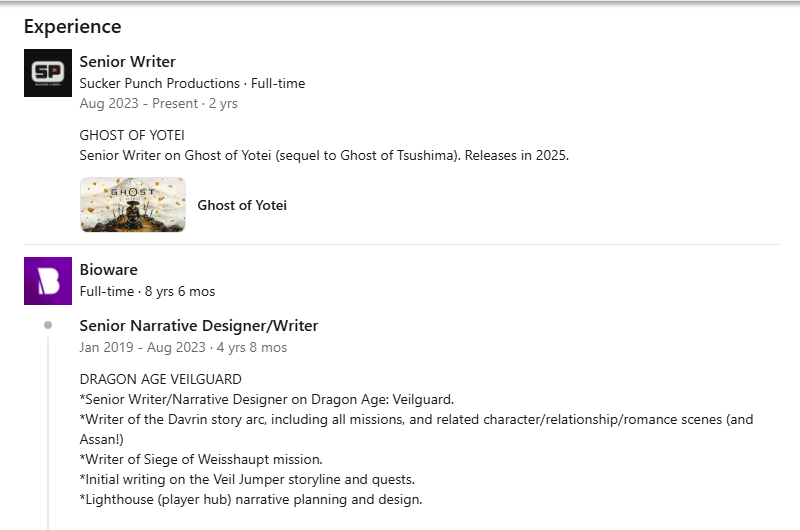Click the Ghost of Yotei media title
The image size is (800, 530).
[x=242, y=205]
